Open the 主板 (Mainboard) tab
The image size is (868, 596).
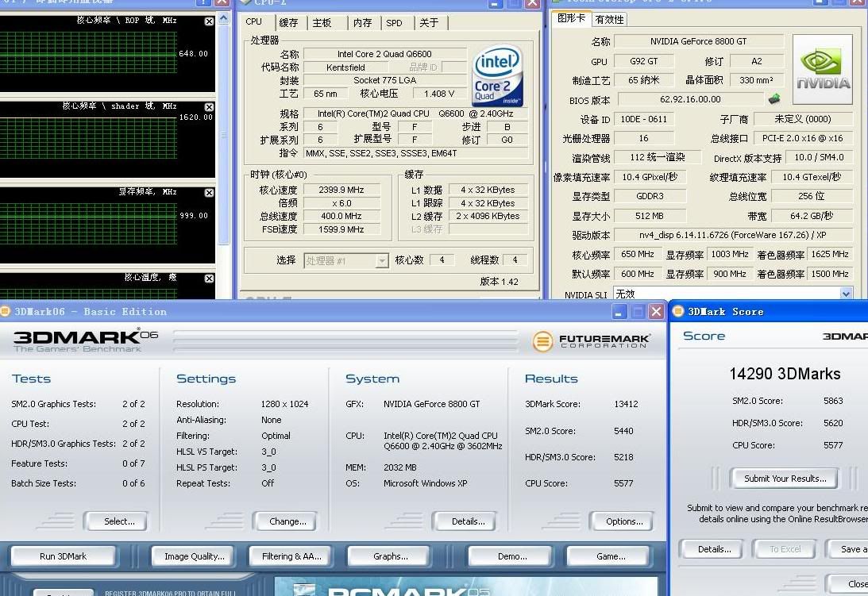[x=322, y=23]
